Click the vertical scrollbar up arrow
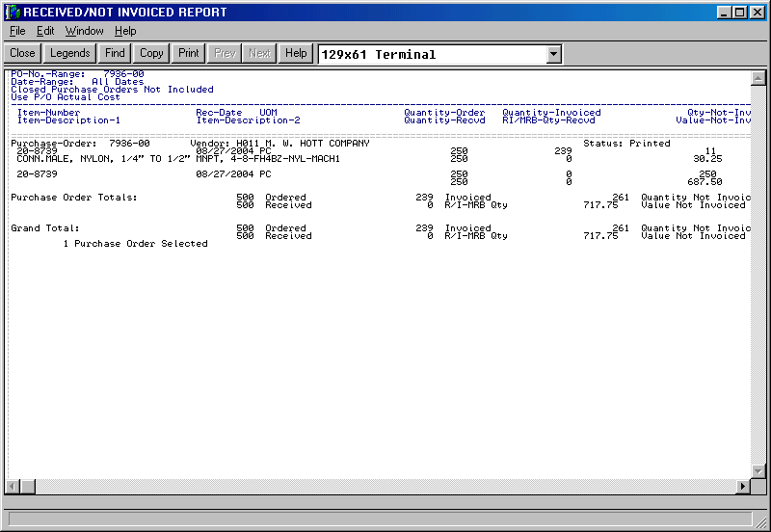Image resolution: width=771 pixels, height=532 pixels. point(758,78)
